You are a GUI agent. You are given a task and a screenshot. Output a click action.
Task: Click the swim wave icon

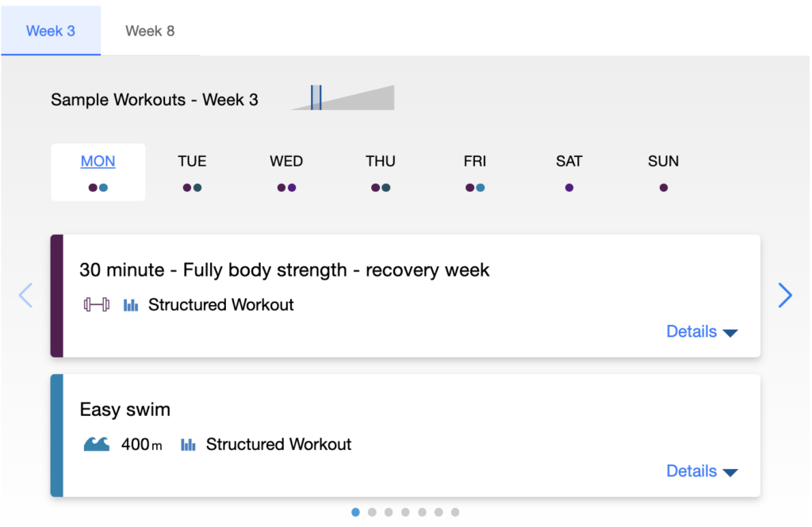[x=97, y=445]
